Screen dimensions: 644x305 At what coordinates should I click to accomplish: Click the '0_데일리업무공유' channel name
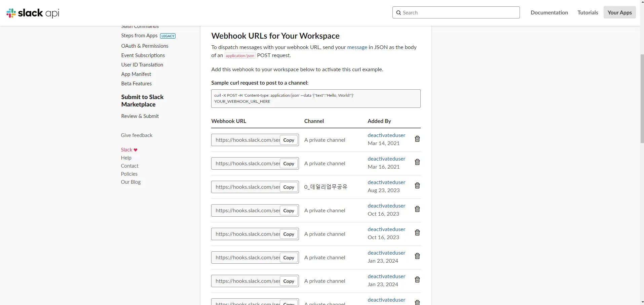tap(326, 187)
